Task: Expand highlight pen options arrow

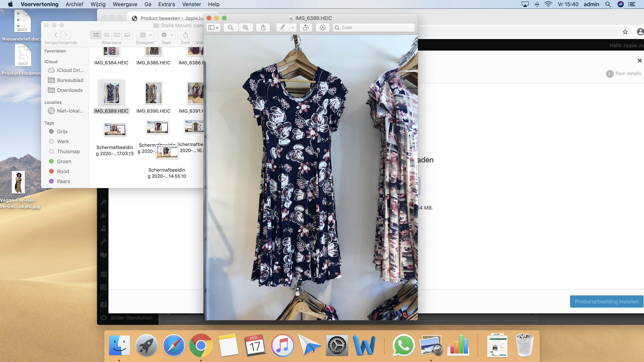Action: [292, 27]
